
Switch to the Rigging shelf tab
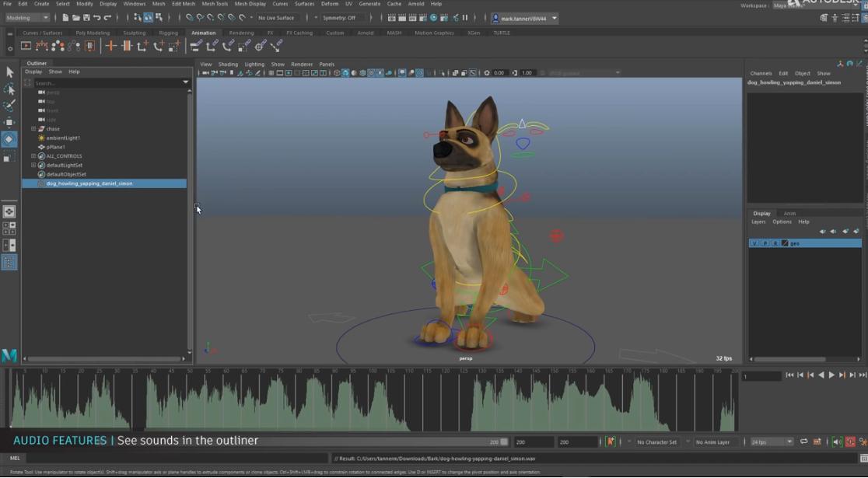pyautogui.click(x=169, y=33)
